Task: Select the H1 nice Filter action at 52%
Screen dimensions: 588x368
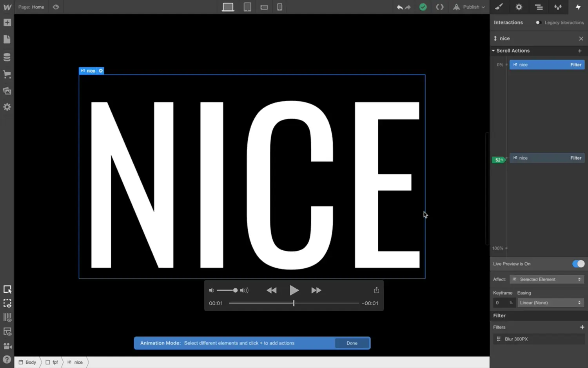Action: pyautogui.click(x=547, y=158)
